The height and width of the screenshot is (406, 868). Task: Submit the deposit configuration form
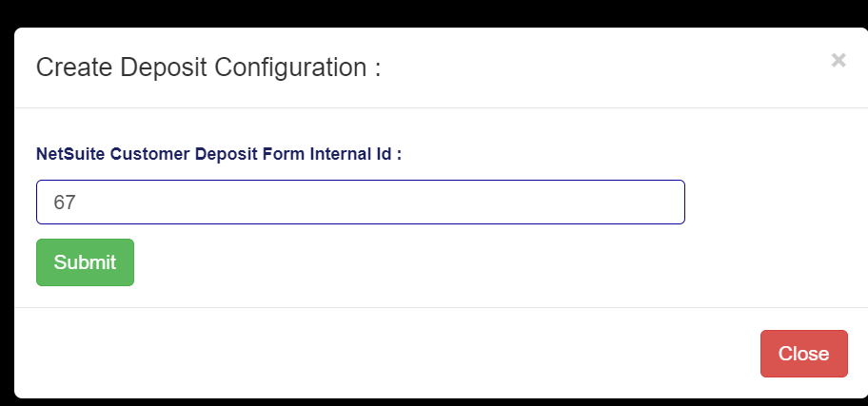click(x=85, y=262)
